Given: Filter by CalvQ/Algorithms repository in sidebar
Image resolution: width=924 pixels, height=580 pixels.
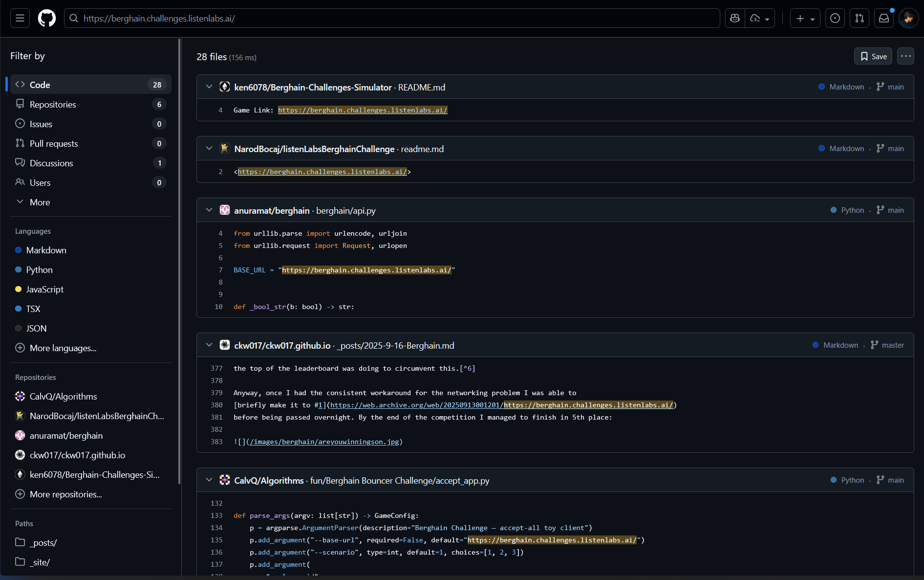Looking at the screenshot, I should (91, 396).
